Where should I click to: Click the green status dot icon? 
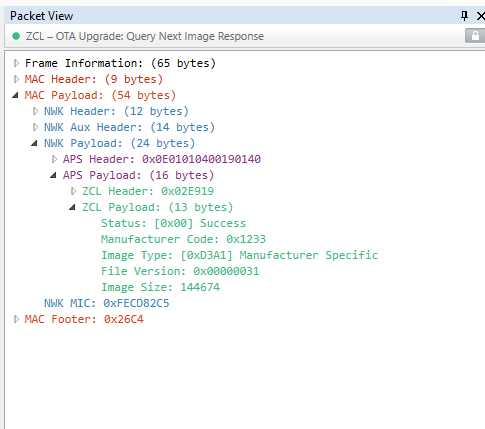[x=16, y=36]
